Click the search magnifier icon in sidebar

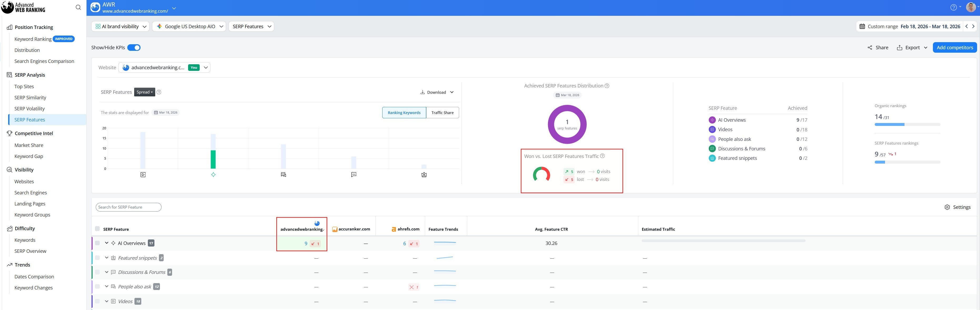[x=78, y=7]
